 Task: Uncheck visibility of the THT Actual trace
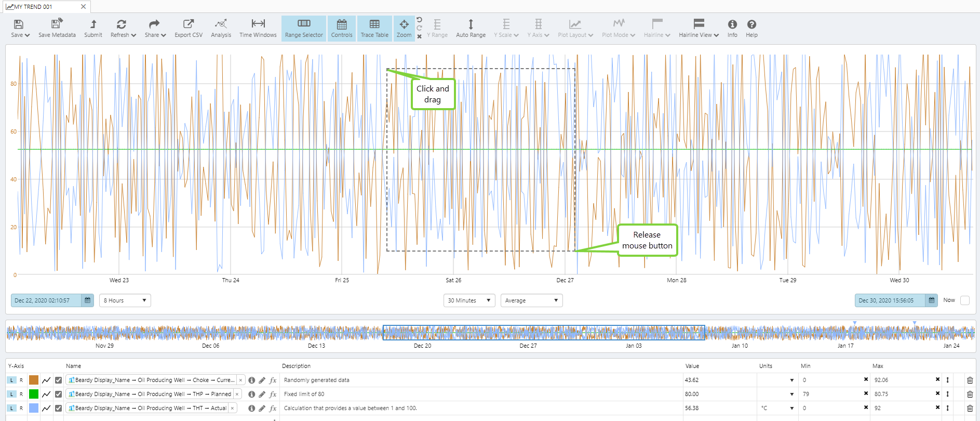pyautogui.click(x=58, y=408)
